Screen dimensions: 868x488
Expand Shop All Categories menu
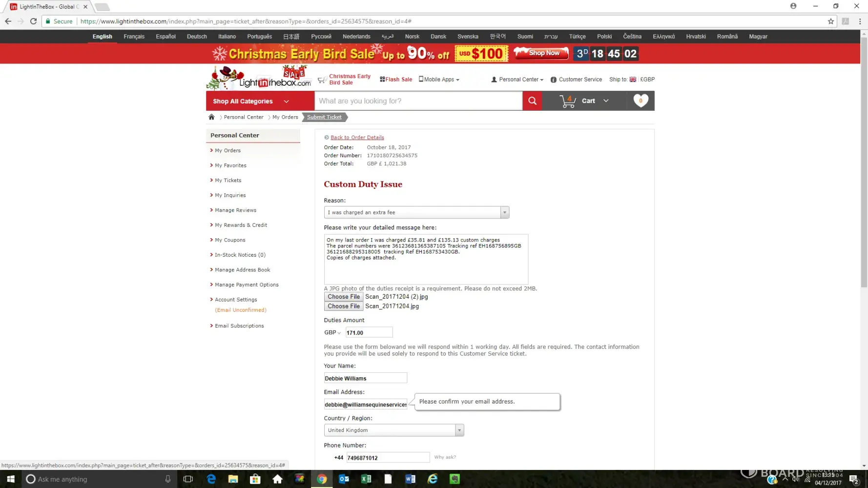(260, 101)
